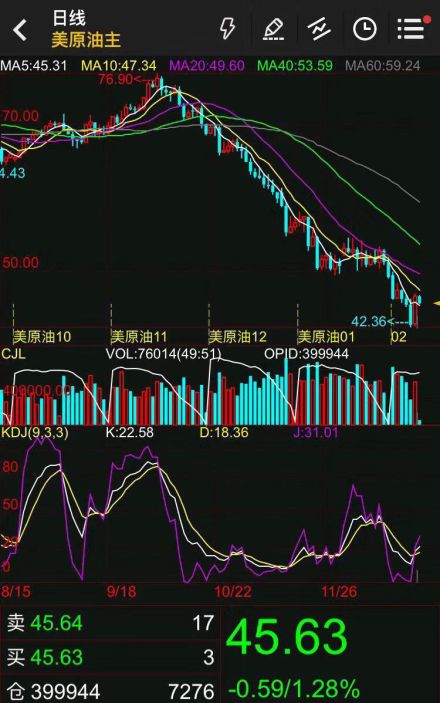Tap the MA20:49.60 average label
This screenshot has width=440, height=703.
point(207,66)
